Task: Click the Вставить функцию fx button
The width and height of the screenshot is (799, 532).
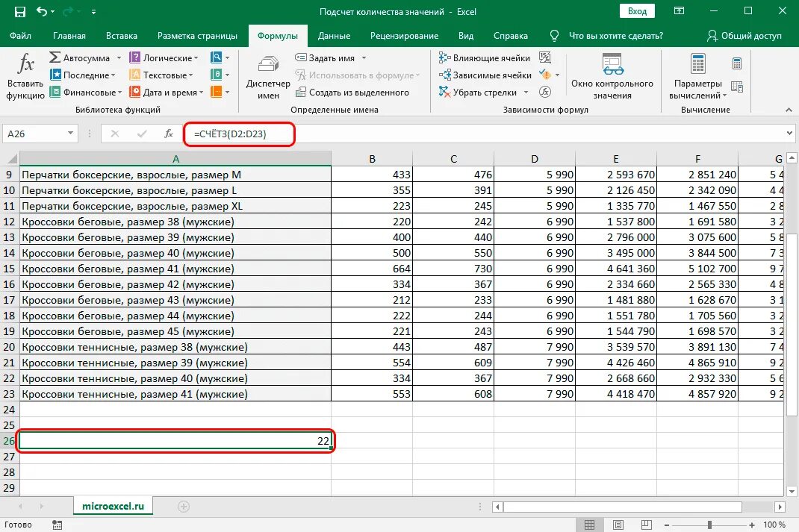Action: tap(25, 76)
